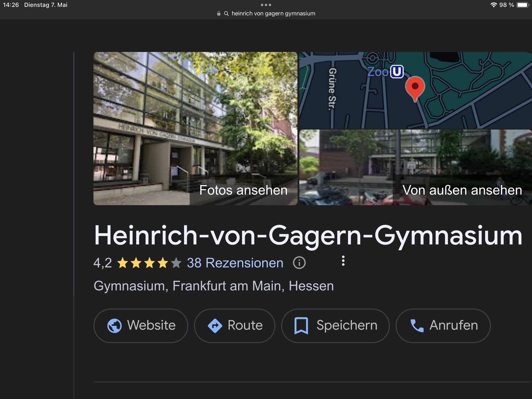Tap the Zoo label on the map

(378, 72)
